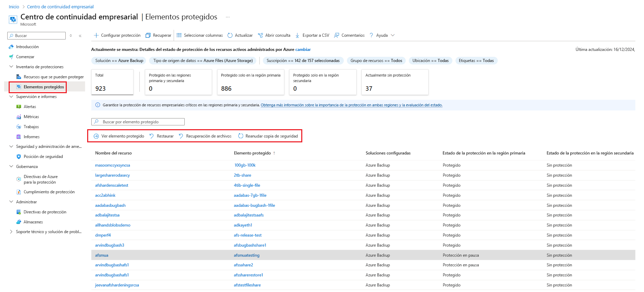Screen dimensions: 644x292
Task: Open the Grupo de recursos filter
Action: 376,61
